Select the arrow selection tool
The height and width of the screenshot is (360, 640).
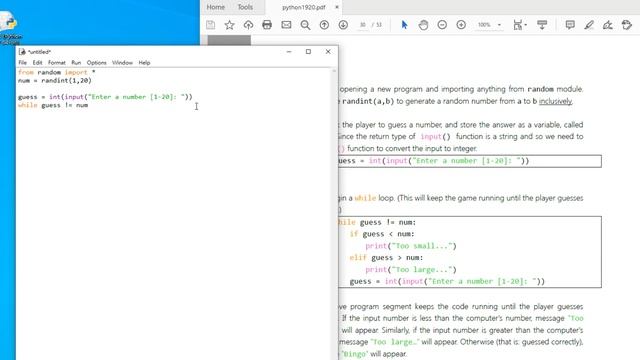click(x=404, y=25)
